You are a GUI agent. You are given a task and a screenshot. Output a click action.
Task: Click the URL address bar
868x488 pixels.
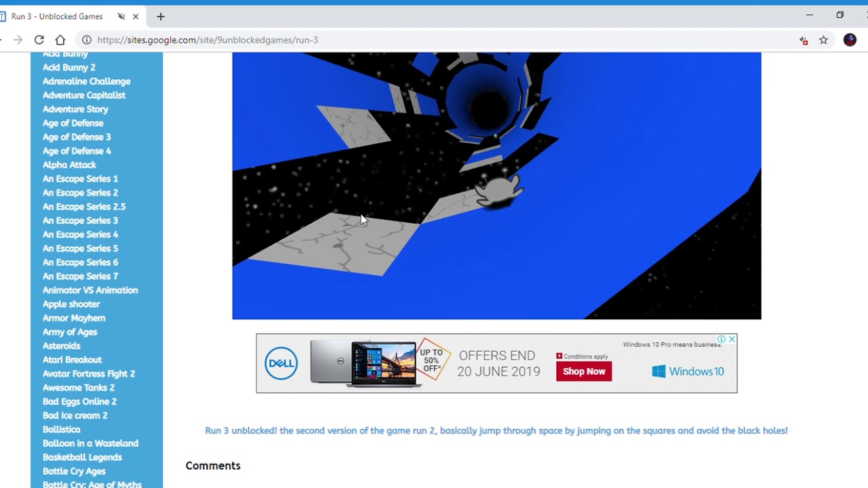(x=434, y=40)
